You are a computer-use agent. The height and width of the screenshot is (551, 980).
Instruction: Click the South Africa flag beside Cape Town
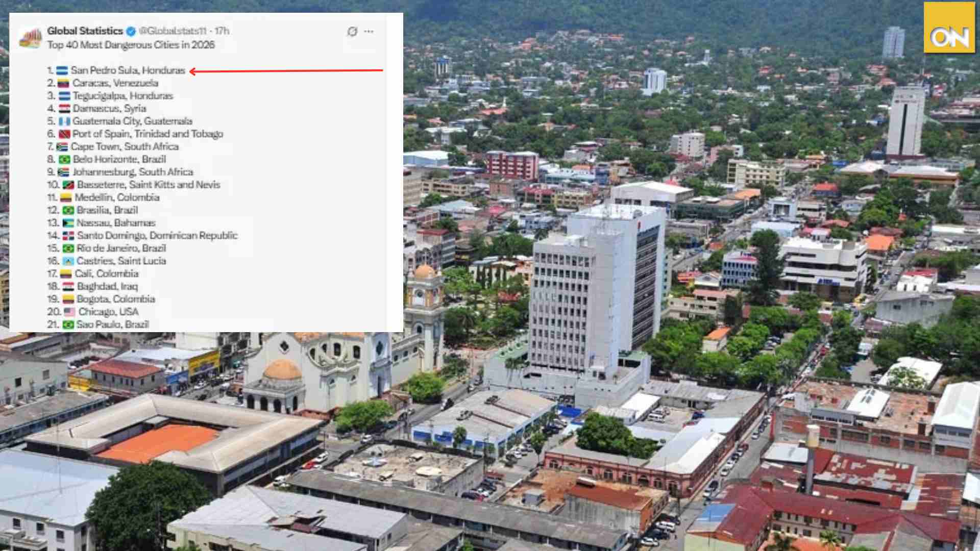[x=62, y=147]
